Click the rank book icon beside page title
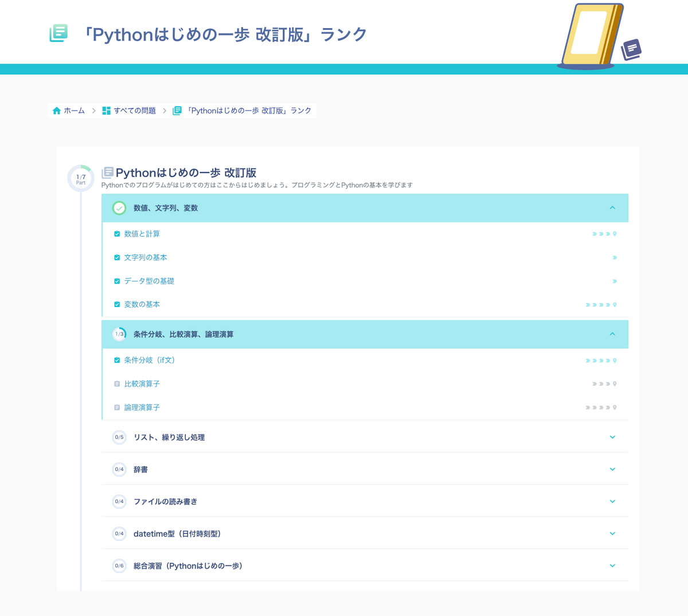 tap(58, 33)
